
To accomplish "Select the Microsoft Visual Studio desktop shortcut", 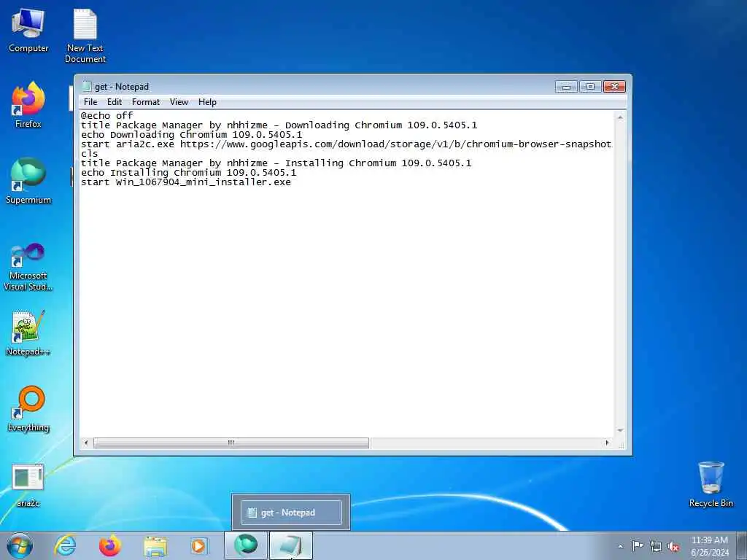I will (28, 268).
